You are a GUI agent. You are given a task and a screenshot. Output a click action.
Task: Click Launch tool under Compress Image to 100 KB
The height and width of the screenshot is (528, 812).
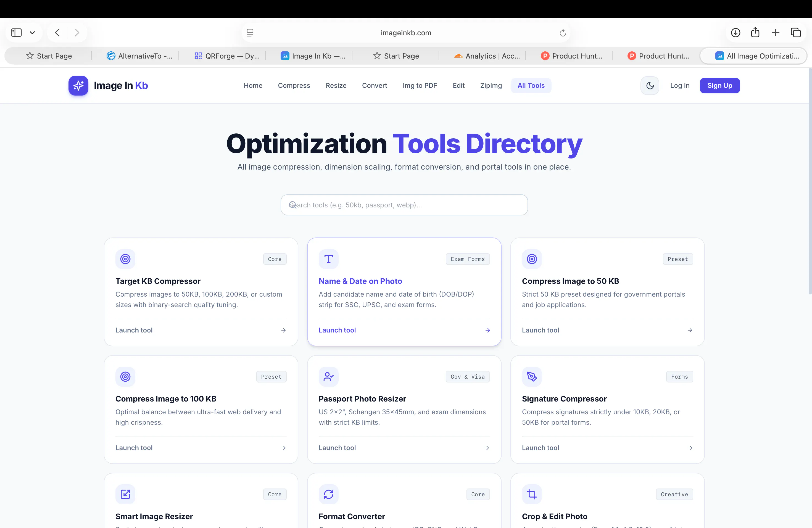tap(134, 448)
